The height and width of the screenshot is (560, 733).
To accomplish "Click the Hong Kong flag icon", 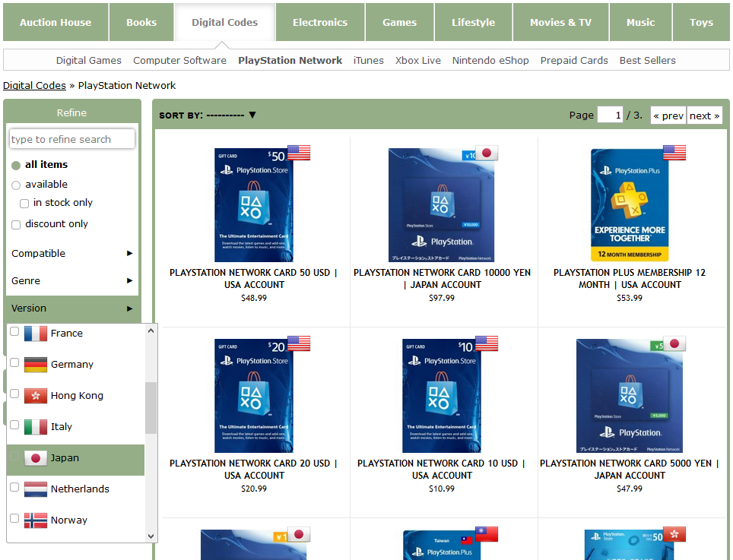I will [x=36, y=396].
